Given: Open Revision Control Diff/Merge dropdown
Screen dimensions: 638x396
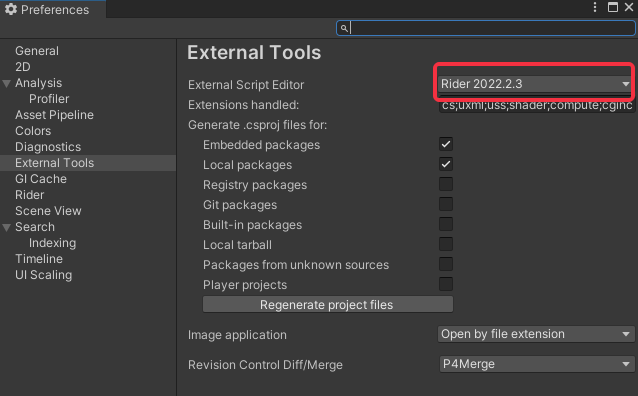Looking at the screenshot, I should pyautogui.click(x=536, y=364).
